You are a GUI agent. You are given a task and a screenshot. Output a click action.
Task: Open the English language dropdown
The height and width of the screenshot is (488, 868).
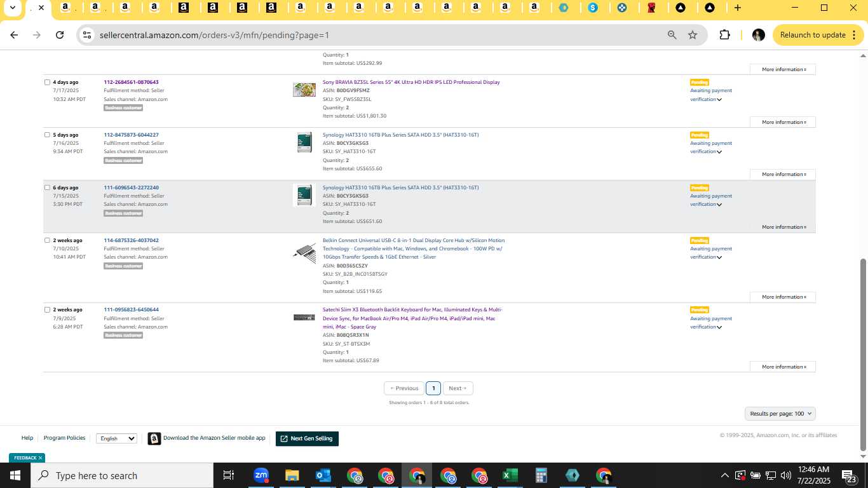[x=116, y=438]
